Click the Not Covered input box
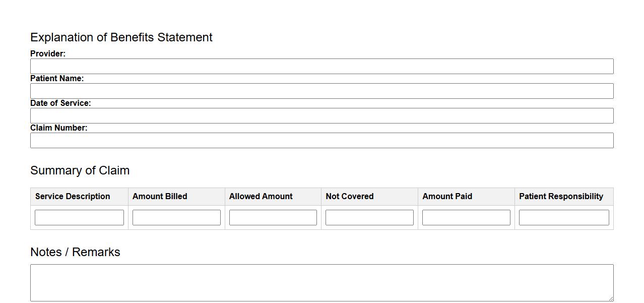 369,217
